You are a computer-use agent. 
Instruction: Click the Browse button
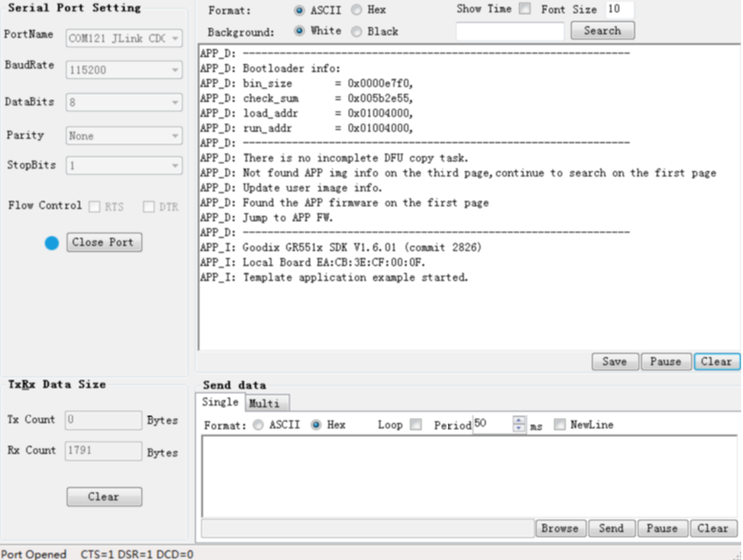click(559, 528)
